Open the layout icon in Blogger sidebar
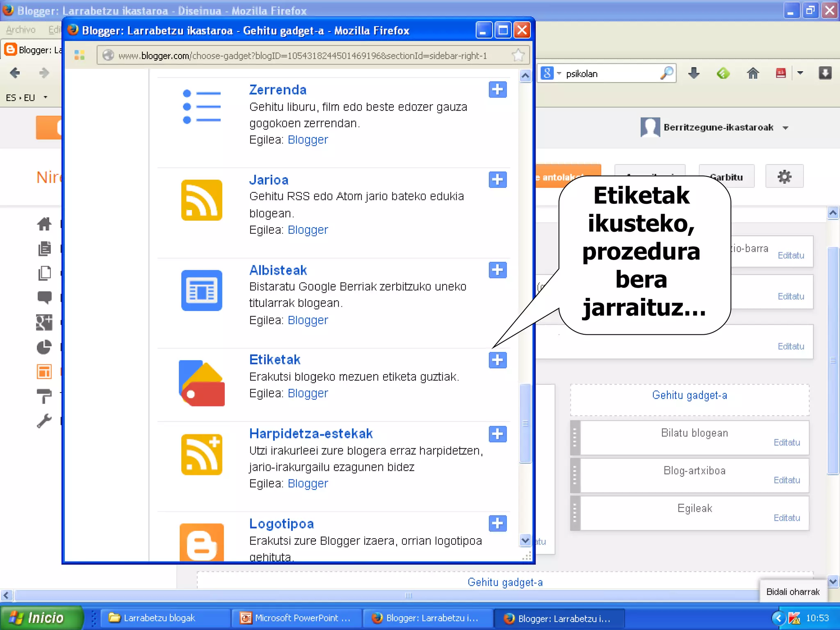Viewport: 840px width, 630px height. click(44, 372)
